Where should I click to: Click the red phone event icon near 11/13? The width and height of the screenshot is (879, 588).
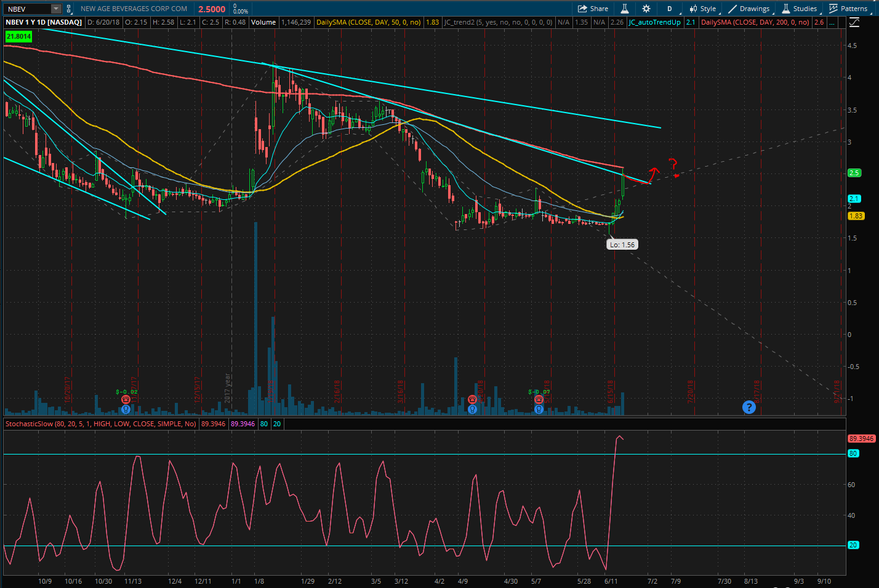tap(126, 400)
